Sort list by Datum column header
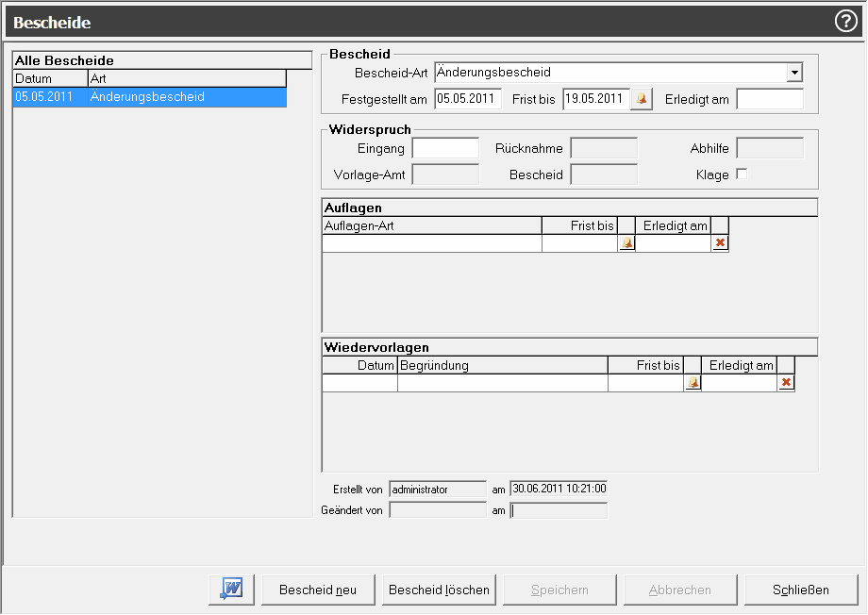Screen dimensions: 868x615 [x=50, y=78]
